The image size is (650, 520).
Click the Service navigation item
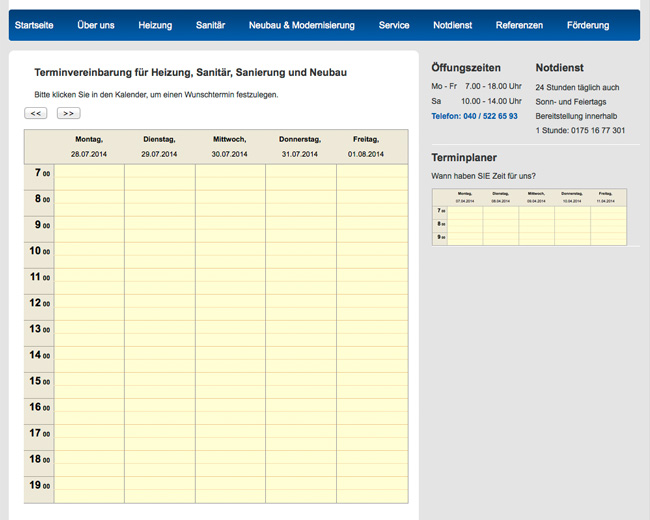coord(394,25)
